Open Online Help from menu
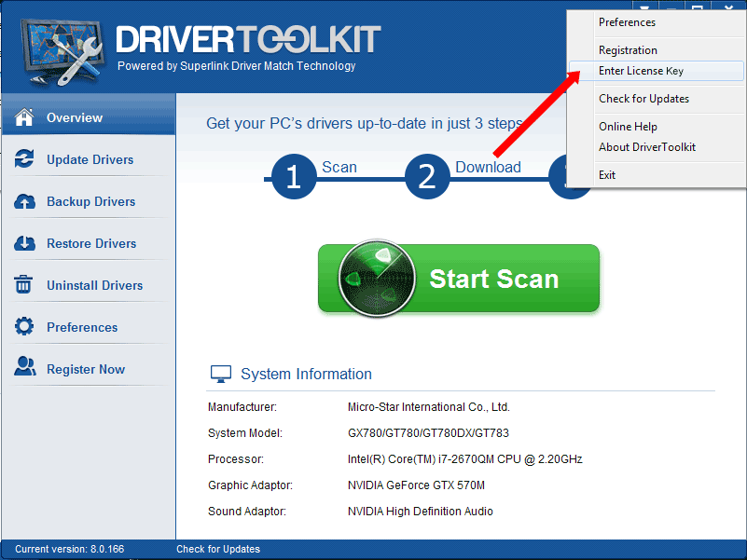This screenshot has height=560, width=747. (x=656, y=126)
